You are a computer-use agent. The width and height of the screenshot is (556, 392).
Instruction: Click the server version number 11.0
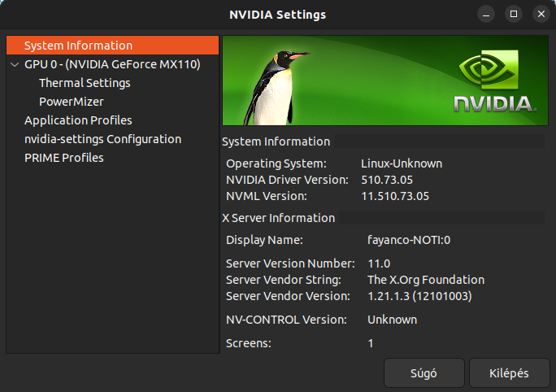click(379, 264)
